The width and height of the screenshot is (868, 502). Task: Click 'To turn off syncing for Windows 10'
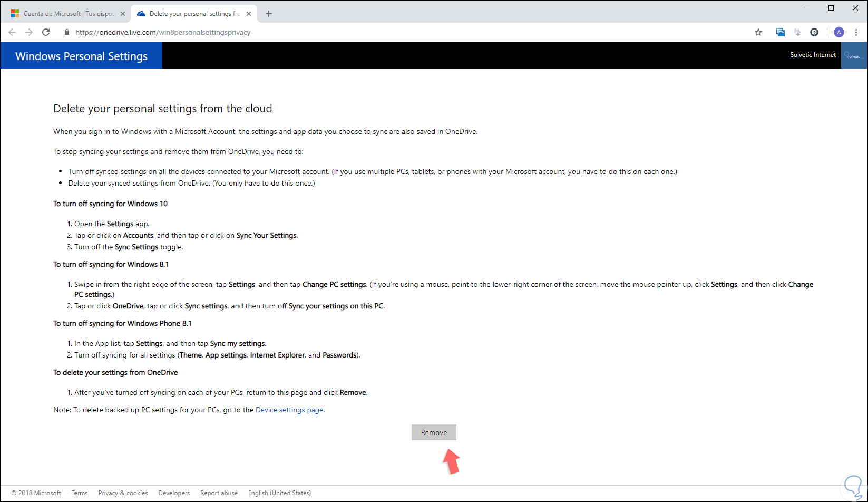click(111, 204)
